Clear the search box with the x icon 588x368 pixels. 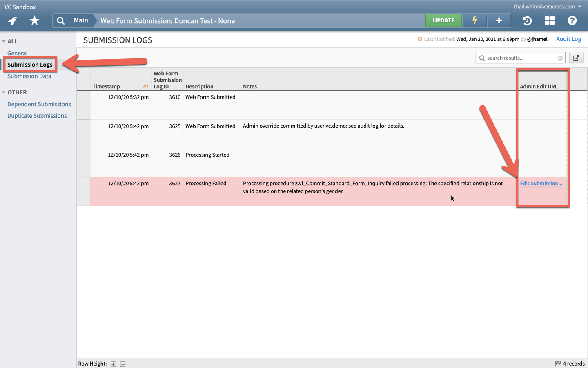point(560,58)
